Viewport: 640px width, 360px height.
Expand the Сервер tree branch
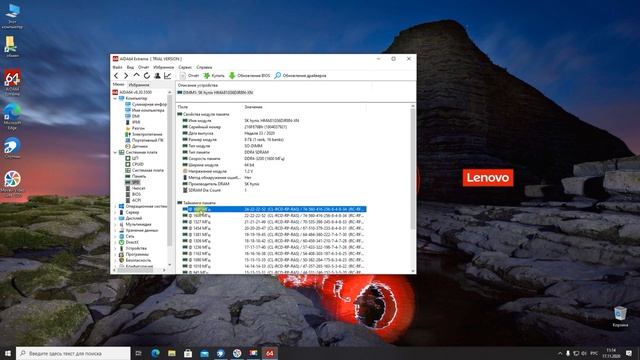(x=115, y=212)
